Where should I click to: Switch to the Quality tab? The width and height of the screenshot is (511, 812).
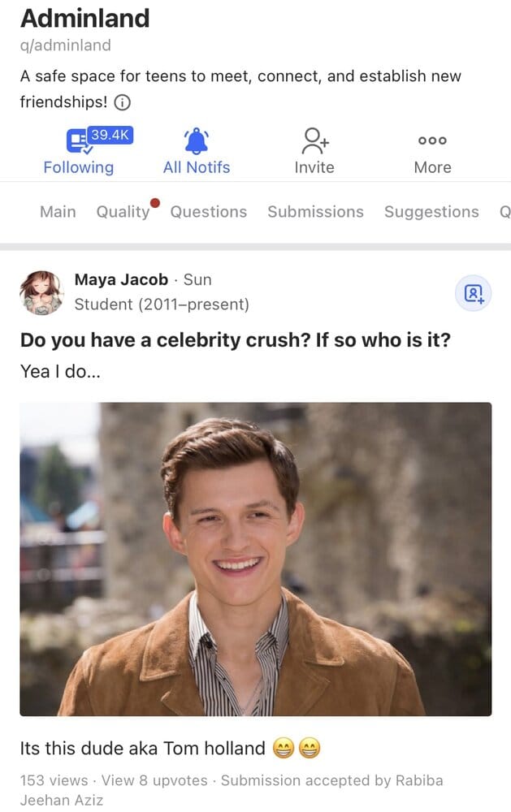click(x=123, y=212)
